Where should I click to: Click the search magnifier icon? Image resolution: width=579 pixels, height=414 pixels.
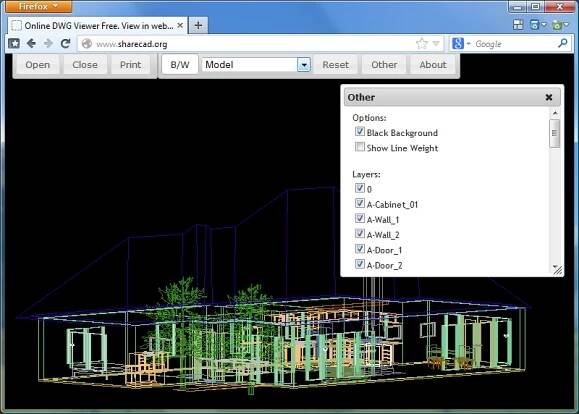point(562,44)
